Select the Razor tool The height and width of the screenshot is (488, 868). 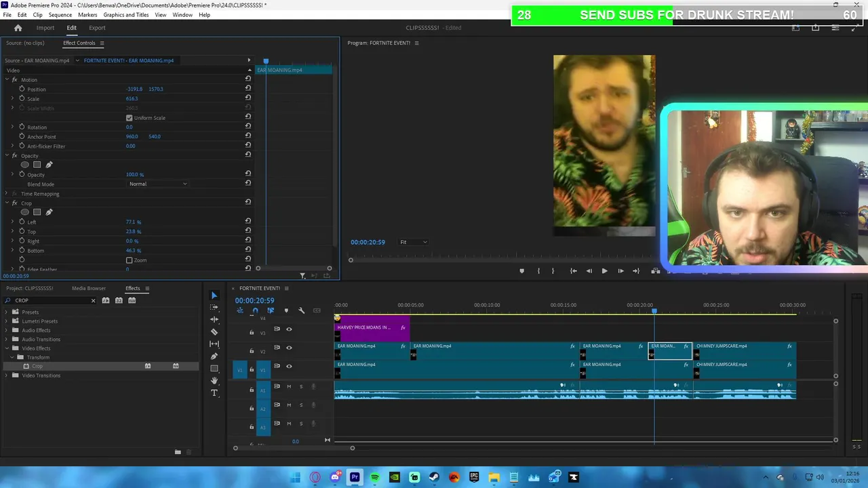[x=214, y=331]
